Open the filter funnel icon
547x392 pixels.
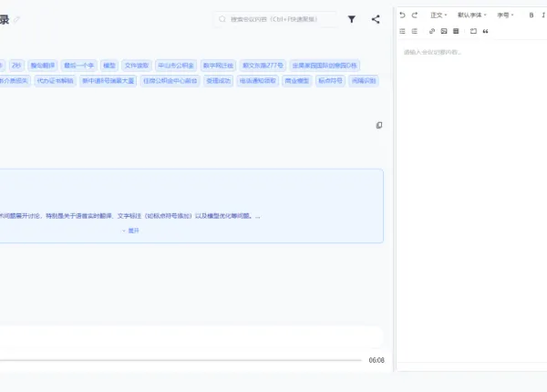click(352, 19)
